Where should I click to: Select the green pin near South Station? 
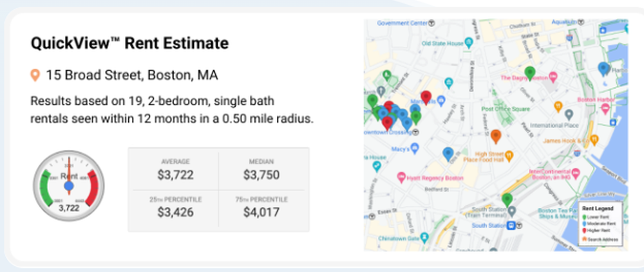pyautogui.click(x=507, y=200)
